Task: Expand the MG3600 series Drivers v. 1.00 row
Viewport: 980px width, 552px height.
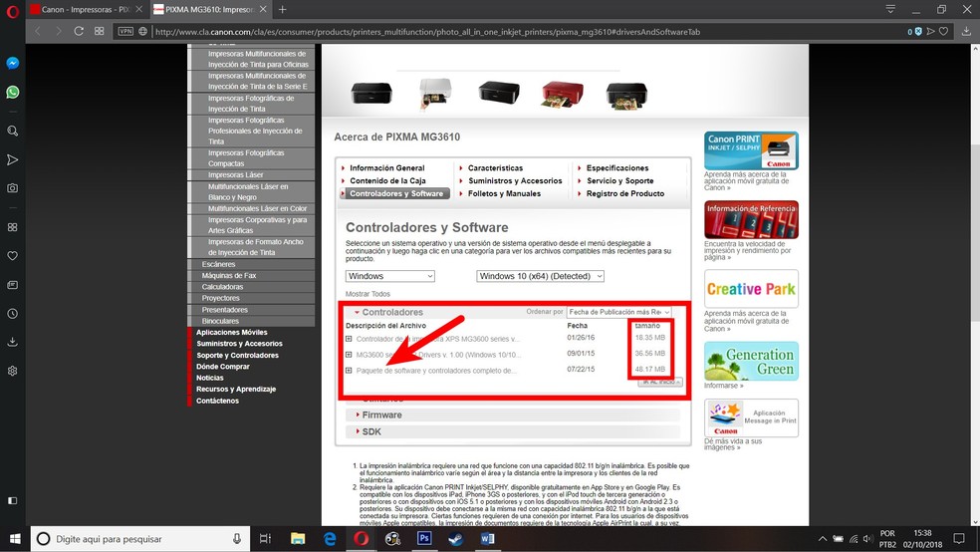Action: 349,355
